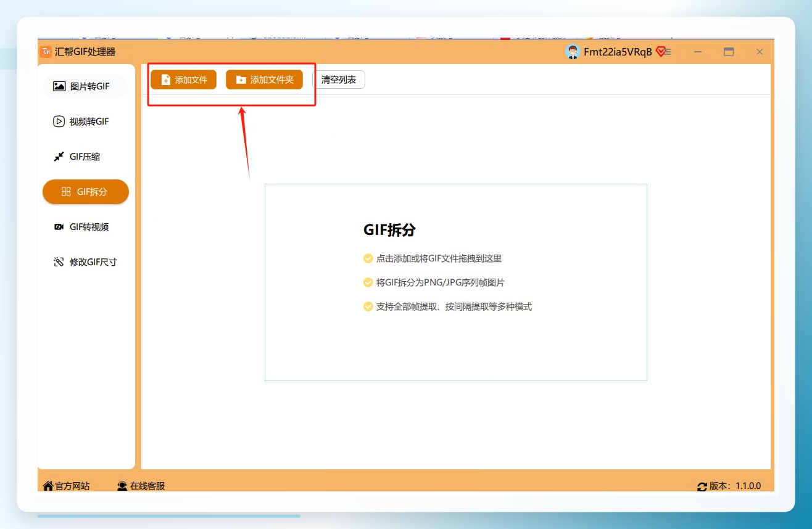Open the 官方网站 link
This screenshot has height=529, width=812.
pos(67,486)
